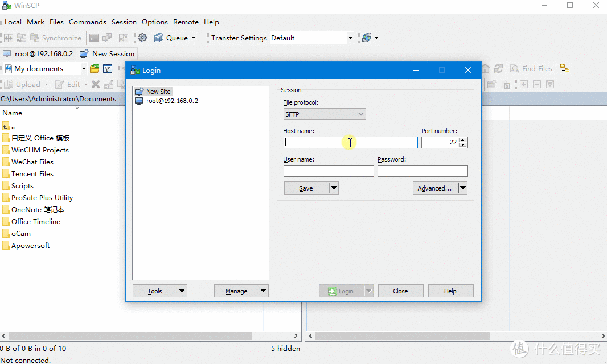This screenshot has width=607, height=364.
Task: Click the Select Files plus icon
Action: click(x=524, y=84)
